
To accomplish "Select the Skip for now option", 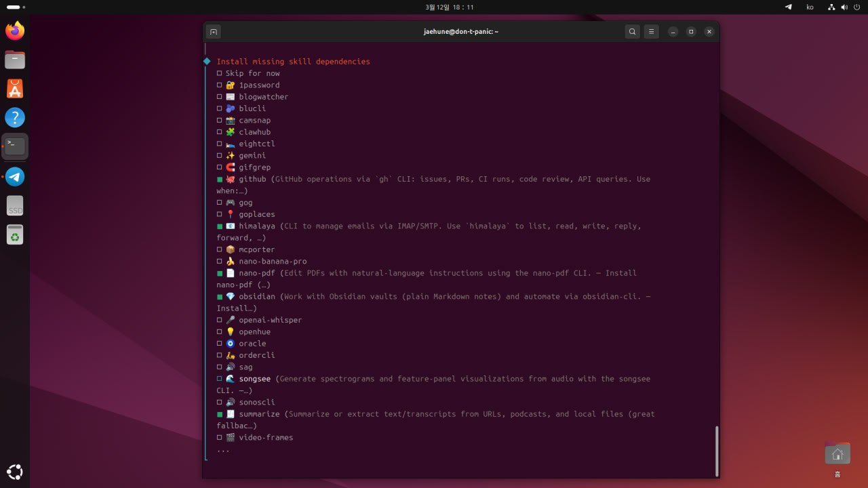I will coord(220,73).
